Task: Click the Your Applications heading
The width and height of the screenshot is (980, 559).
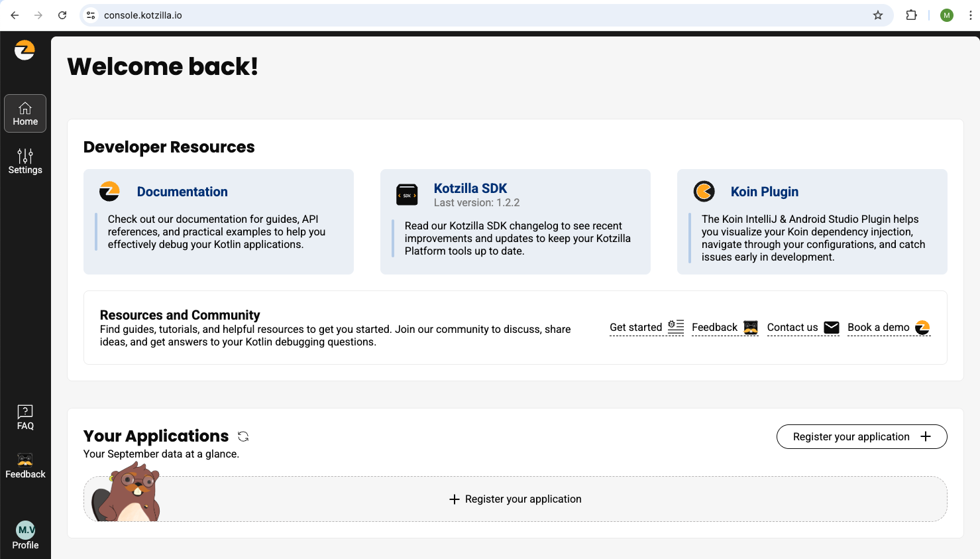Action: tap(156, 436)
